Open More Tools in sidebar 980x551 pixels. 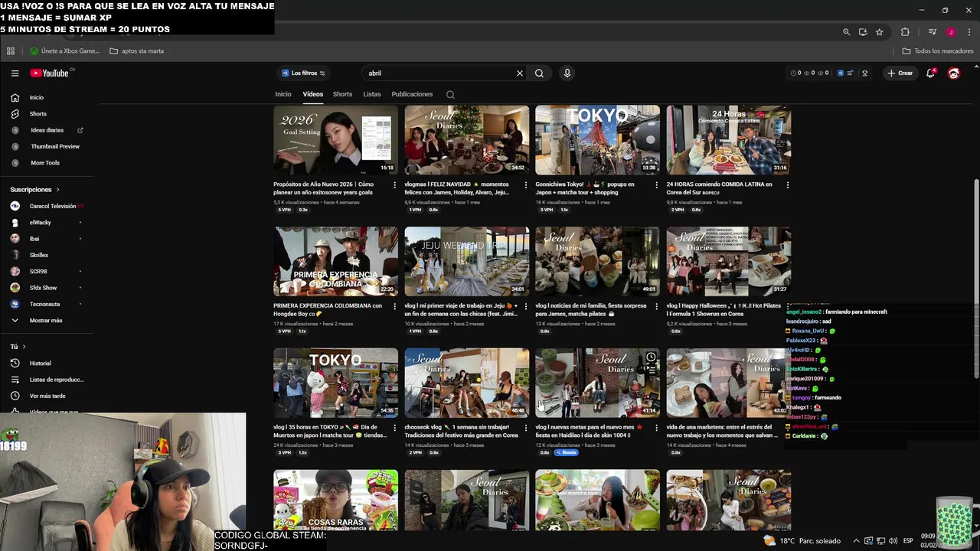(x=45, y=163)
